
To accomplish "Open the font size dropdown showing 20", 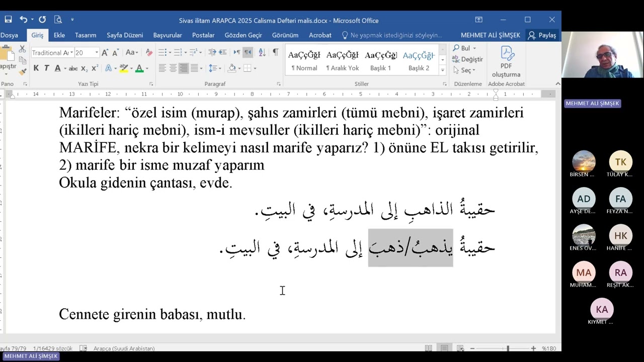I will click(x=97, y=52).
